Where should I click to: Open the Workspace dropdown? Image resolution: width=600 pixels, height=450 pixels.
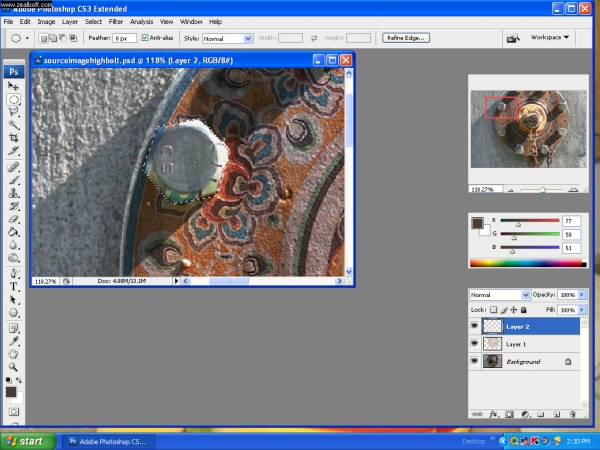(x=549, y=38)
